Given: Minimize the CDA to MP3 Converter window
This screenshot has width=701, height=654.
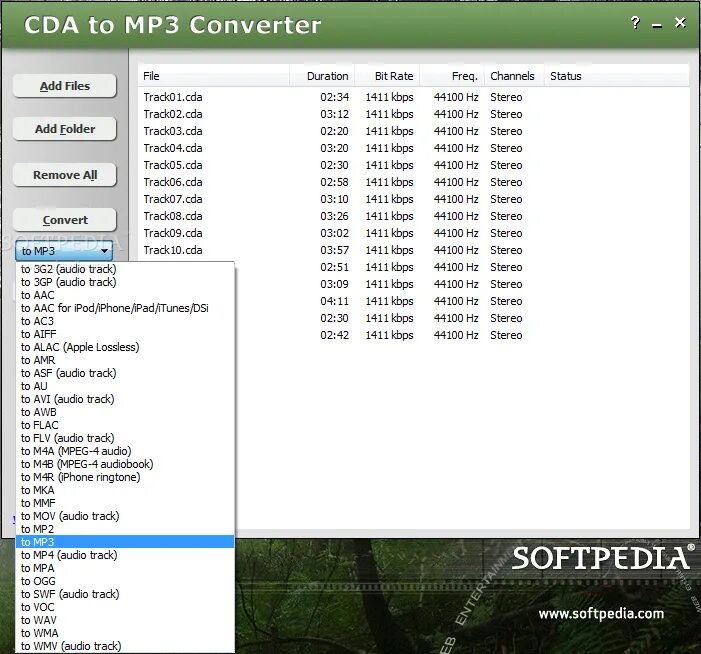Looking at the screenshot, I should click(x=657, y=25).
